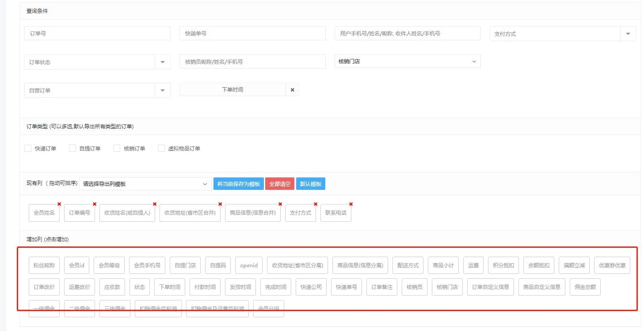Remove the 联系电话 column via red X
The width and height of the screenshot is (644, 331).
point(351,204)
